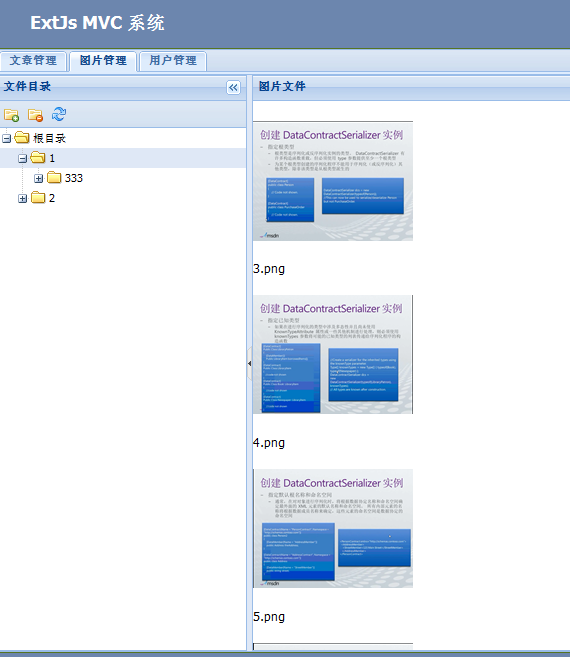The image size is (570, 657).
Task: Click the delete folder icon
Action: pyautogui.click(x=35, y=114)
